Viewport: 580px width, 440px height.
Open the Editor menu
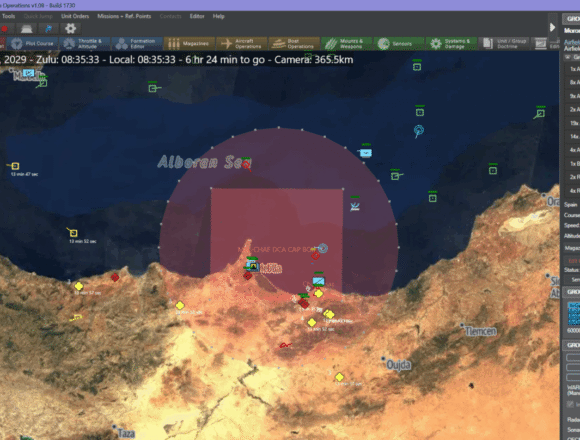pos(197,16)
